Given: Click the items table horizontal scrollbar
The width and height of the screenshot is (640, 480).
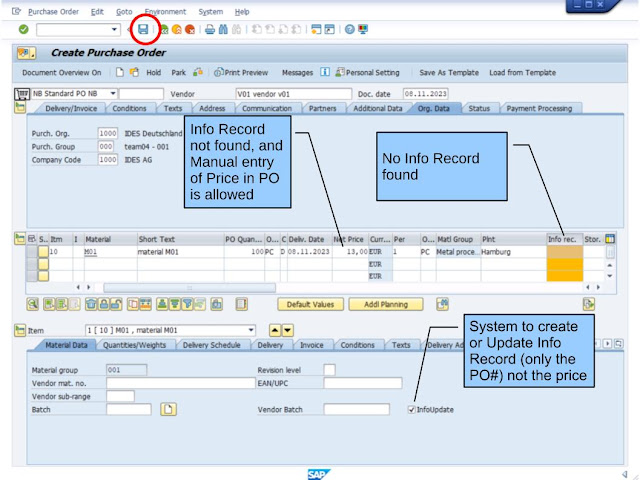Looking at the screenshot, I should (189, 288).
